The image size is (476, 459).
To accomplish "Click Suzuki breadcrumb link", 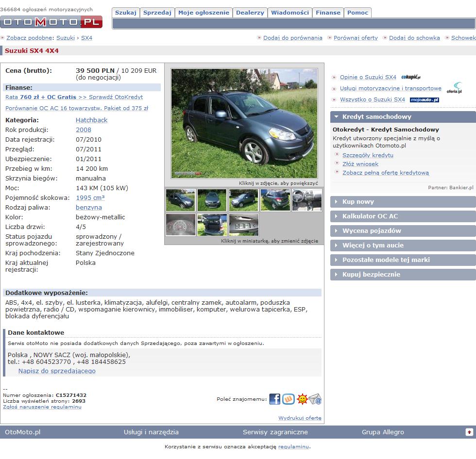I will 66,38.
